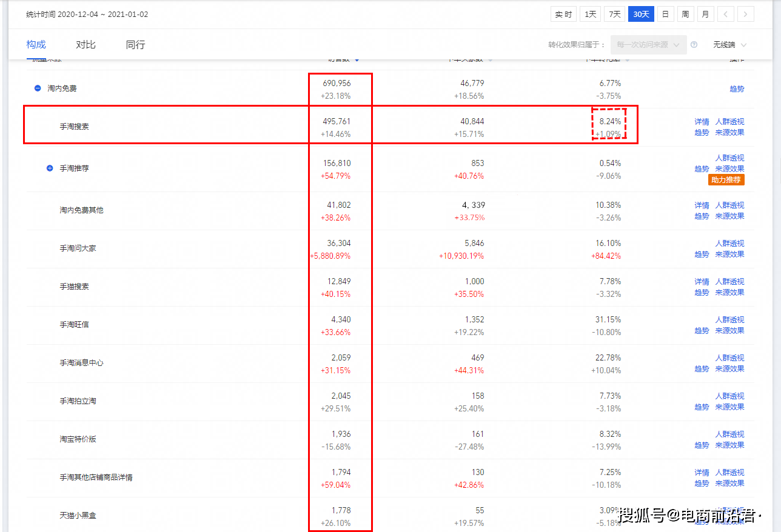
Task: Switch to the 对比 tab
Action: (x=85, y=45)
